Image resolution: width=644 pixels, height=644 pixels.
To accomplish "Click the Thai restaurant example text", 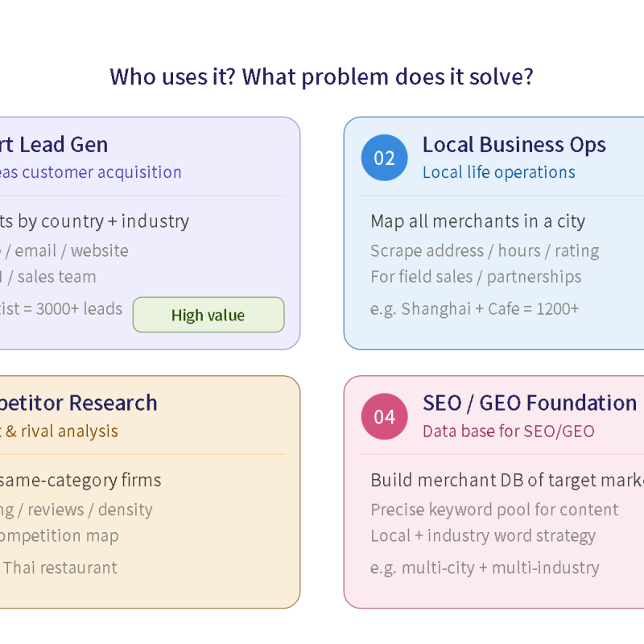I will (60, 568).
